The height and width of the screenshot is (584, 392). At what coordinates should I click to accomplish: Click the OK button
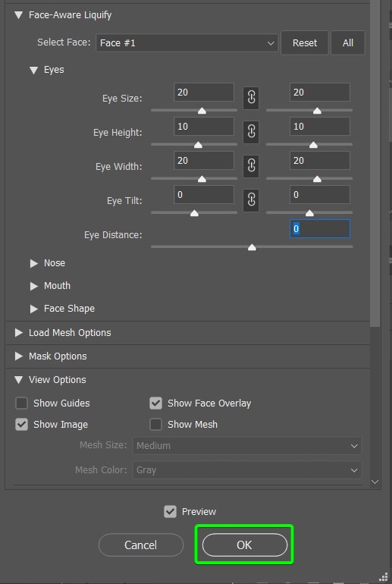click(x=245, y=545)
